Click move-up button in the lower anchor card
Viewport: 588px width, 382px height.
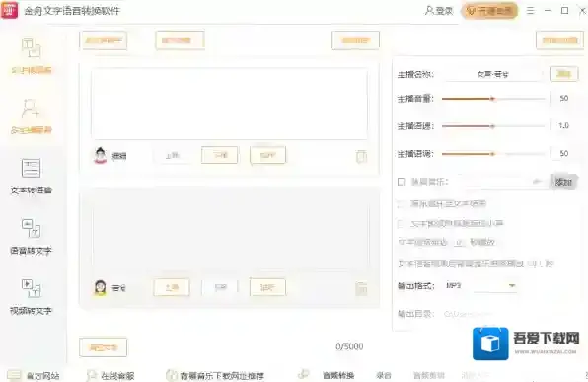[172, 288]
